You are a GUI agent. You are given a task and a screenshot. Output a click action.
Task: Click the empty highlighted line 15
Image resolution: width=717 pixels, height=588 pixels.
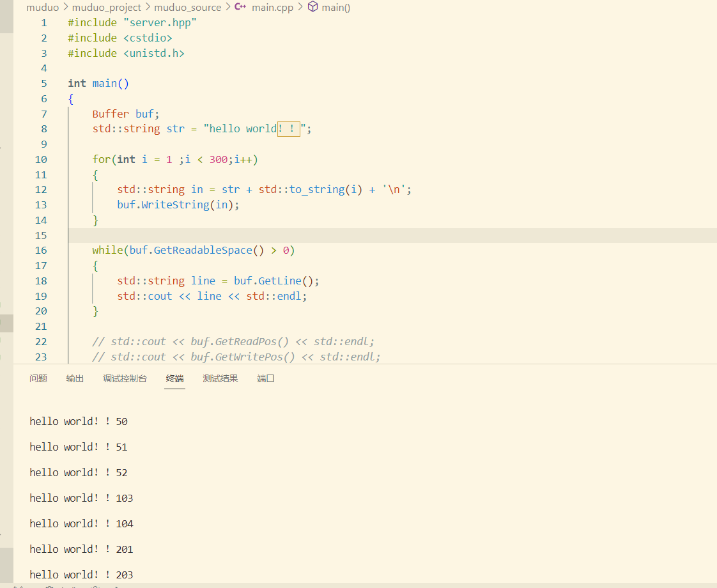(392, 235)
